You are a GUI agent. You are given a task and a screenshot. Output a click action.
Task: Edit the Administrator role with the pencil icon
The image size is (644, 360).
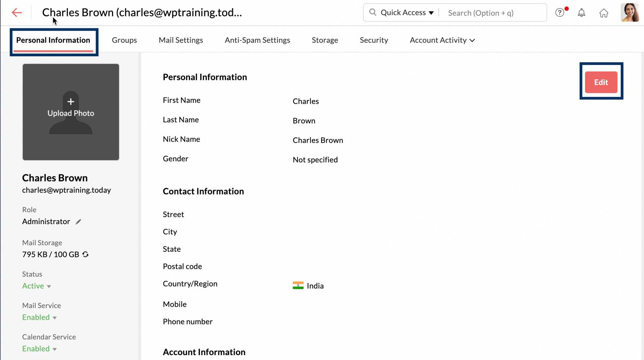(78, 221)
